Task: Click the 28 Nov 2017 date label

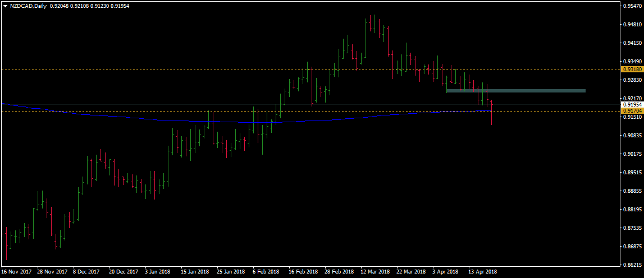Action: pyautogui.click(x=53, y=272)
